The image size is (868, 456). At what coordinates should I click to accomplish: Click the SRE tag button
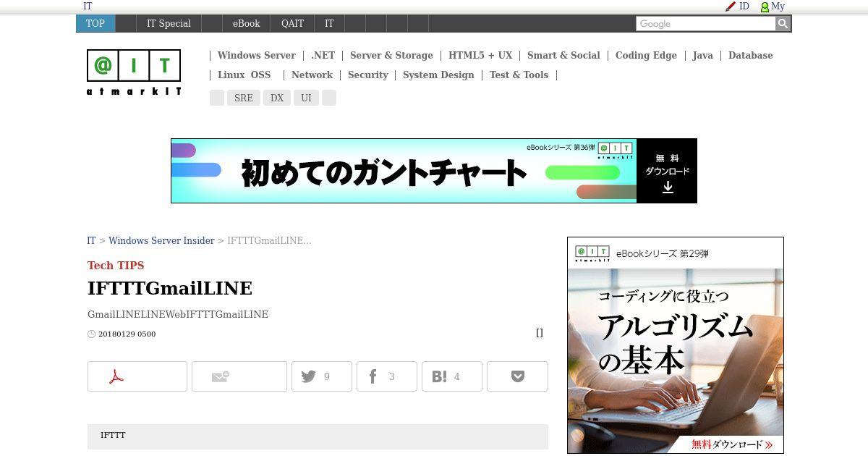pyautogui.click(x=244, y=98)
